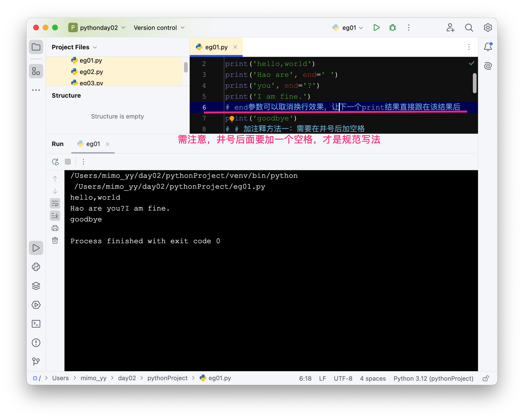Open the Terminal tool window
This screenshot has width=524, height=420.
[x=36, y=324]
